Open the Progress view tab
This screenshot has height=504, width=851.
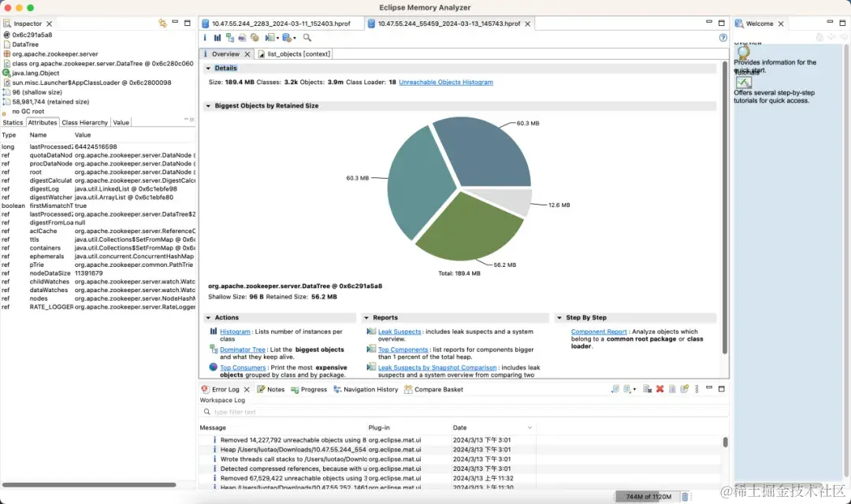pyautogui.click(x=309, y=389)
